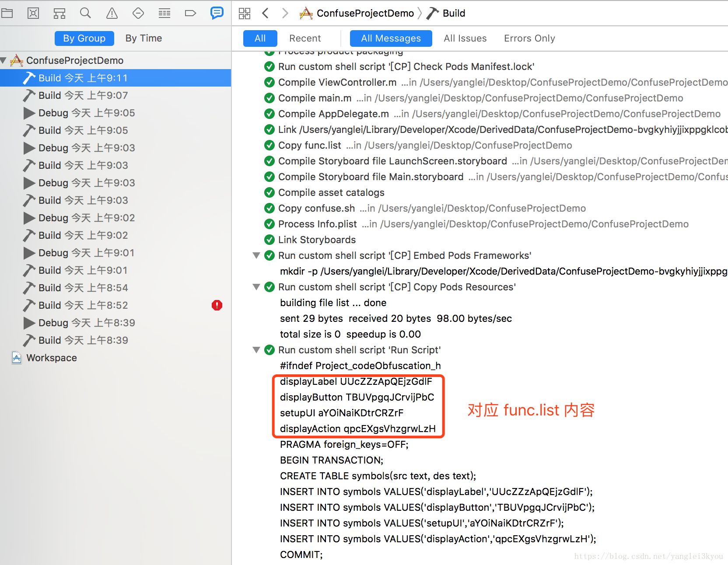This screenshot has height=565, width=728.
Task: Click the 'CREATE TABLE symbols' output line
Action: click(x=378, y=476)
